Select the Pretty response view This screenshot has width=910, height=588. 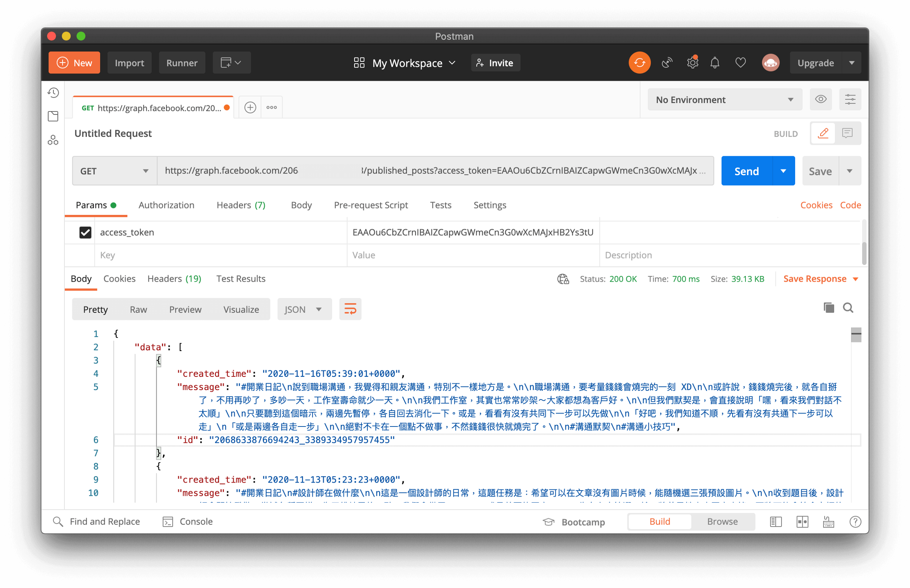point(96,309)
